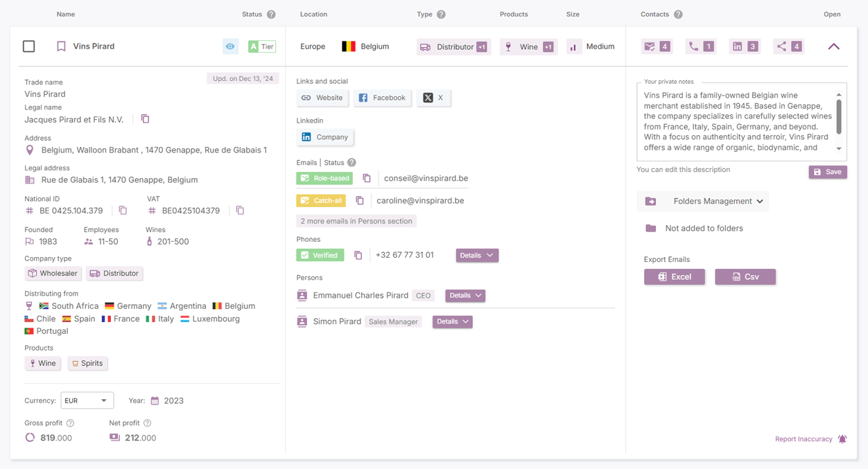868x469 pixels.
Task: Click the Year calendar icon
Action: coord(155,400)
